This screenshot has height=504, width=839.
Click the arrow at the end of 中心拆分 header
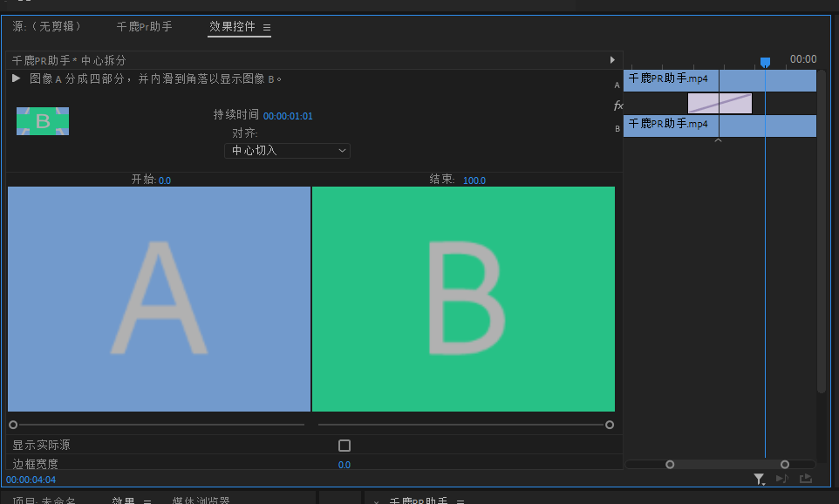[x=613, y=60]
